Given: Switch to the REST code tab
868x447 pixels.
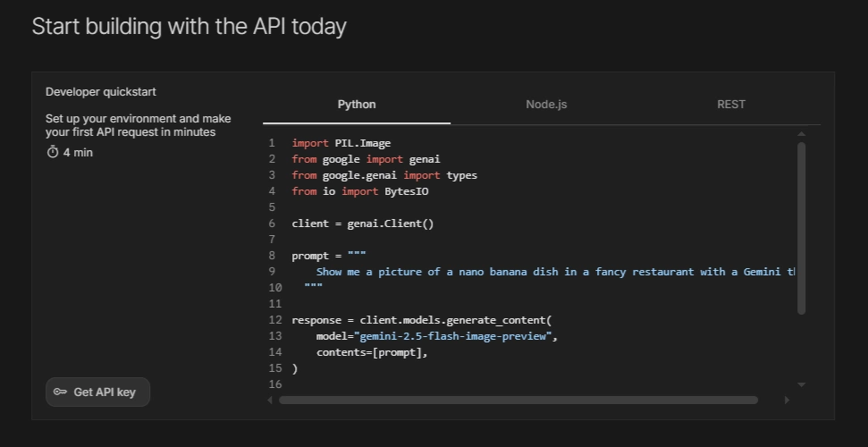Looking at the screenshot, I should click(730, 105).
